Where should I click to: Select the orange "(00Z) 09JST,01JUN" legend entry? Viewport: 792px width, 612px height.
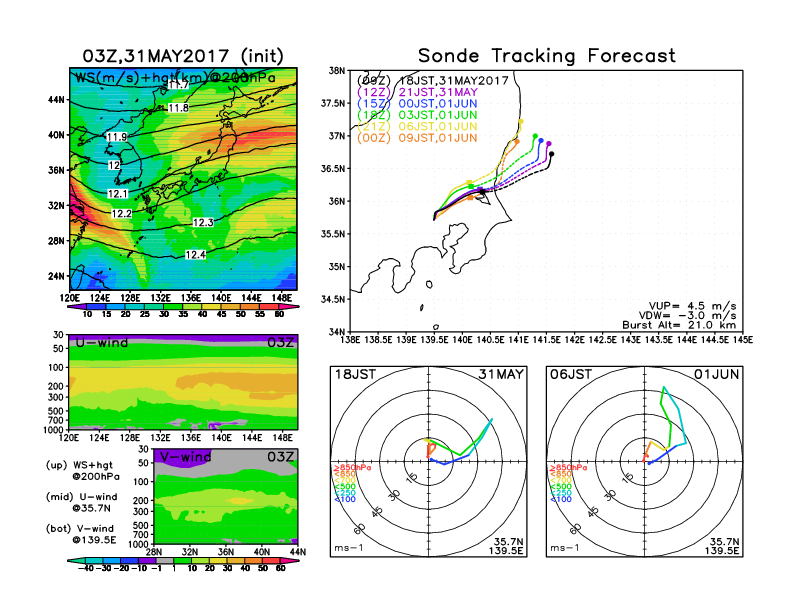tap(417, 138)
